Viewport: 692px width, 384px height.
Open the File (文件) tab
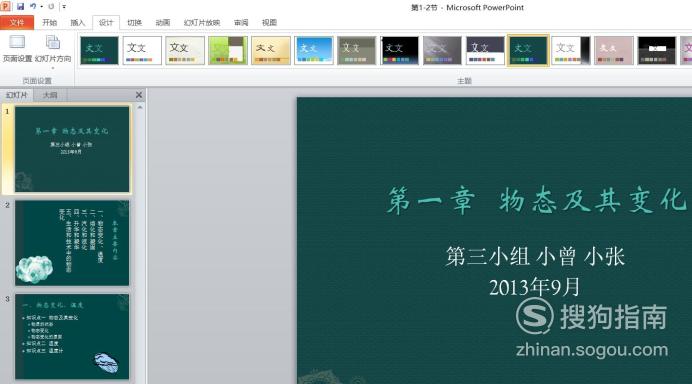17,22
